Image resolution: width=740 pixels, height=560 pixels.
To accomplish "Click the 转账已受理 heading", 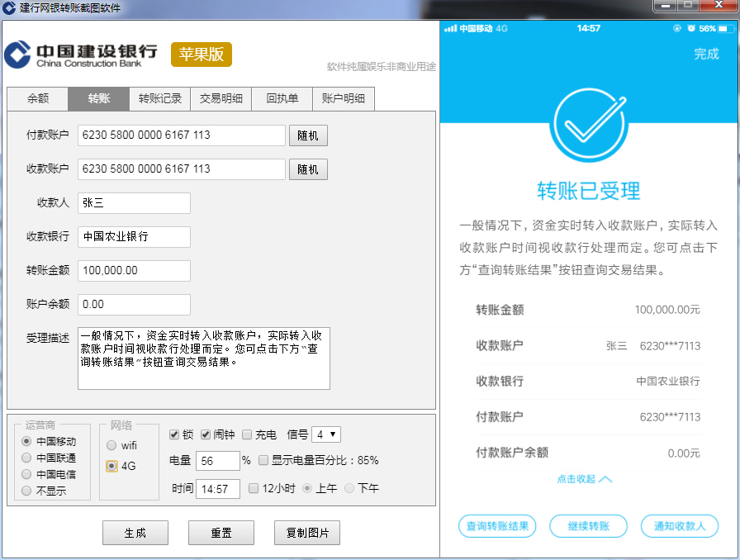I will pyautogui.click(x=589, y=192).
